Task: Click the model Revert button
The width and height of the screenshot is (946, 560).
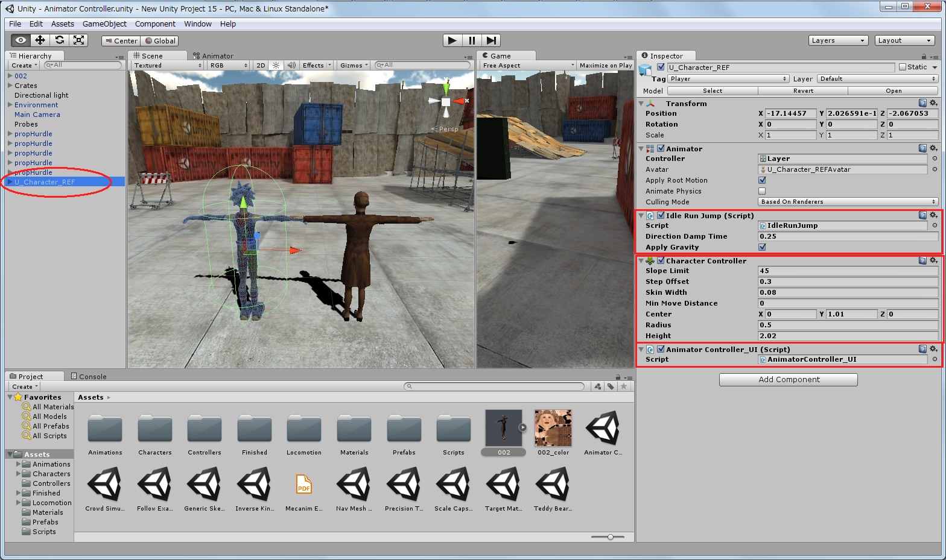Action: [803, 90]
